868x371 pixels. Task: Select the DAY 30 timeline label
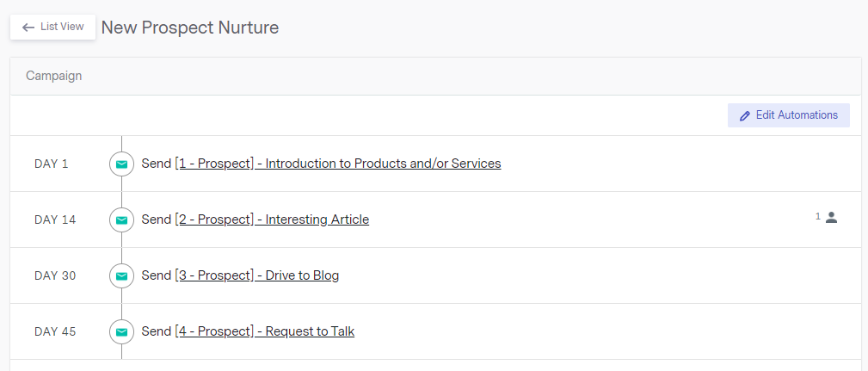[55, 275]
